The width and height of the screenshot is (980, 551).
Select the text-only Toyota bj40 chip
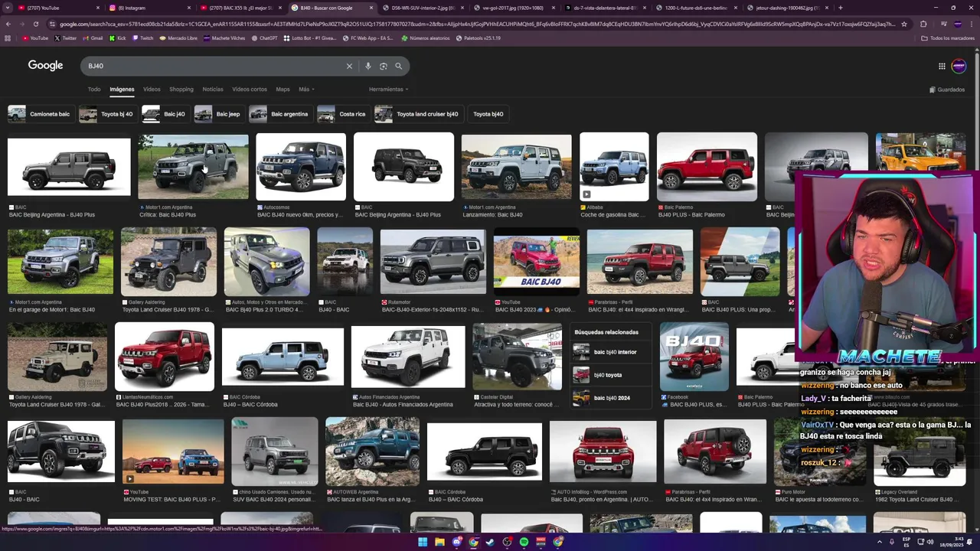pyautogui.click(x=488, y=114)
